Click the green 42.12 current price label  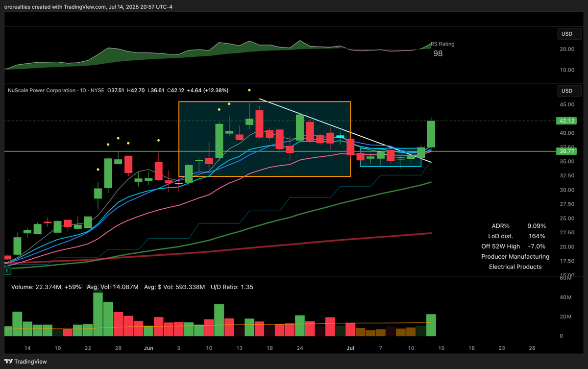point(566,121)
